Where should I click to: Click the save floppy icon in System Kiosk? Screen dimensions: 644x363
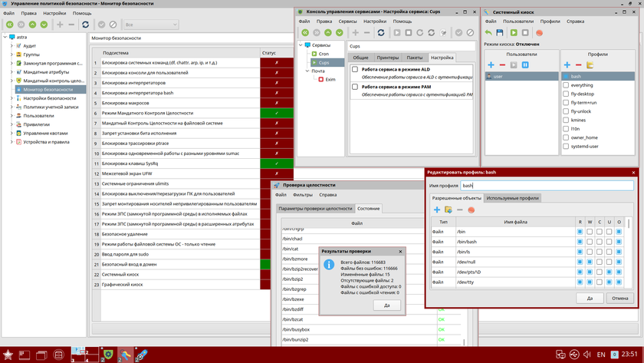(x=500, y=33)
